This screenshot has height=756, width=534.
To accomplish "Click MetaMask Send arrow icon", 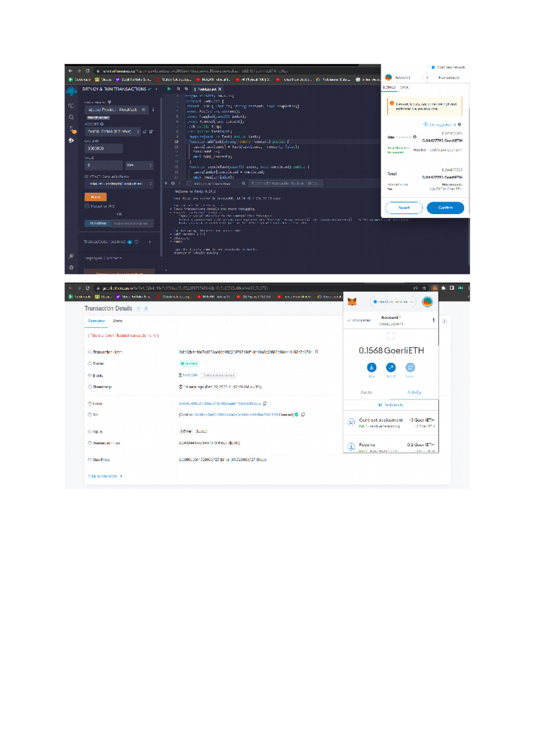I will point(391,367).
